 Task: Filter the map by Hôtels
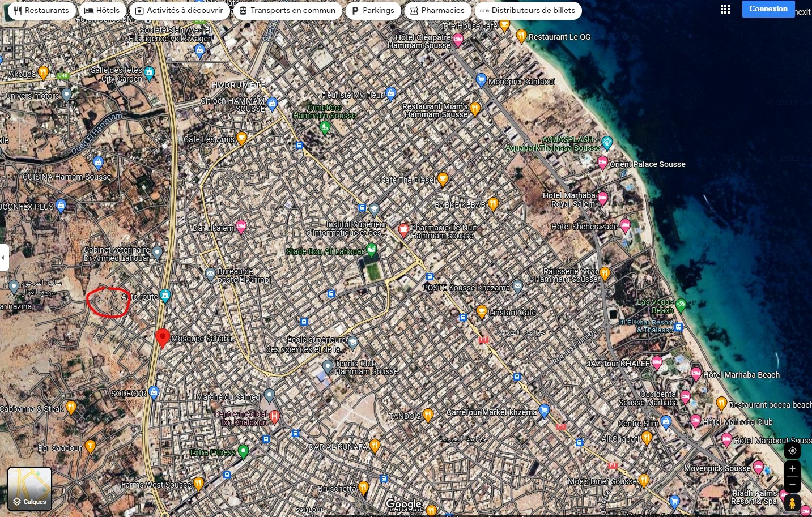point(102,10)
